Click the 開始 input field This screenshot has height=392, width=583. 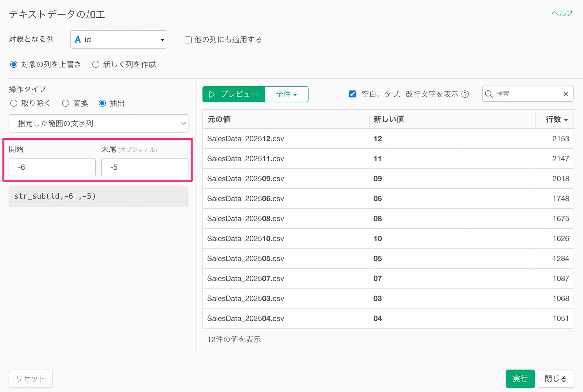click(52, 167)
